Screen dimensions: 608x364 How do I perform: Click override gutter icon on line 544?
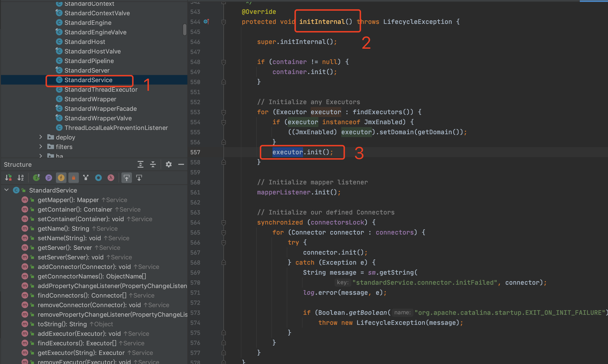tap(206, 21)
